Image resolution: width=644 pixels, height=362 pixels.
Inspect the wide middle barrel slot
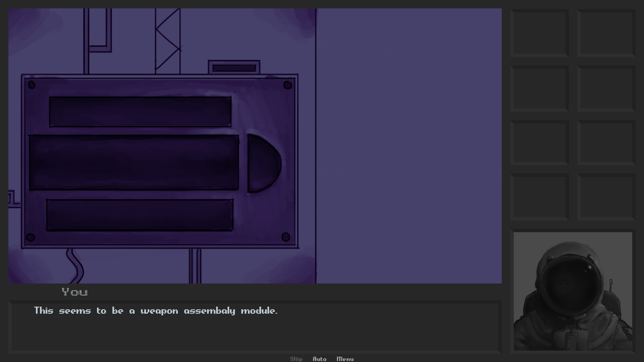click(x=134, y=163)
